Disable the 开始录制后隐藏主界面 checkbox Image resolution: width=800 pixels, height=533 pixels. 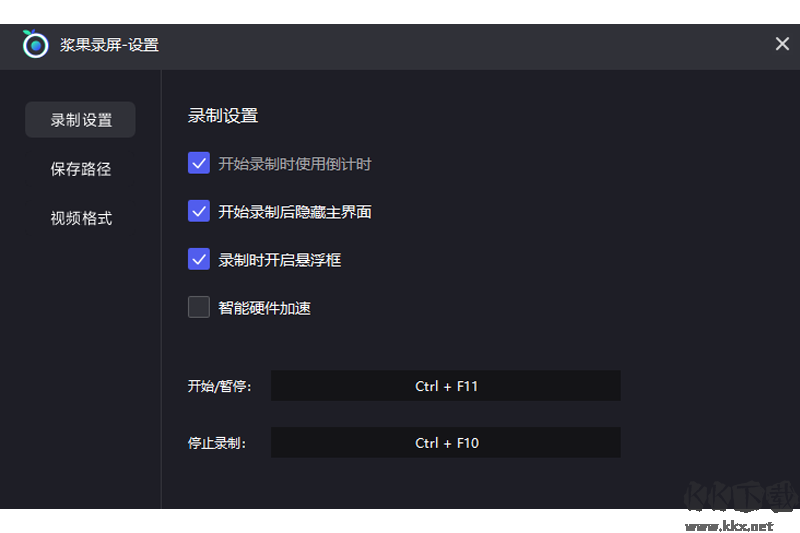(x=199, y=211)
